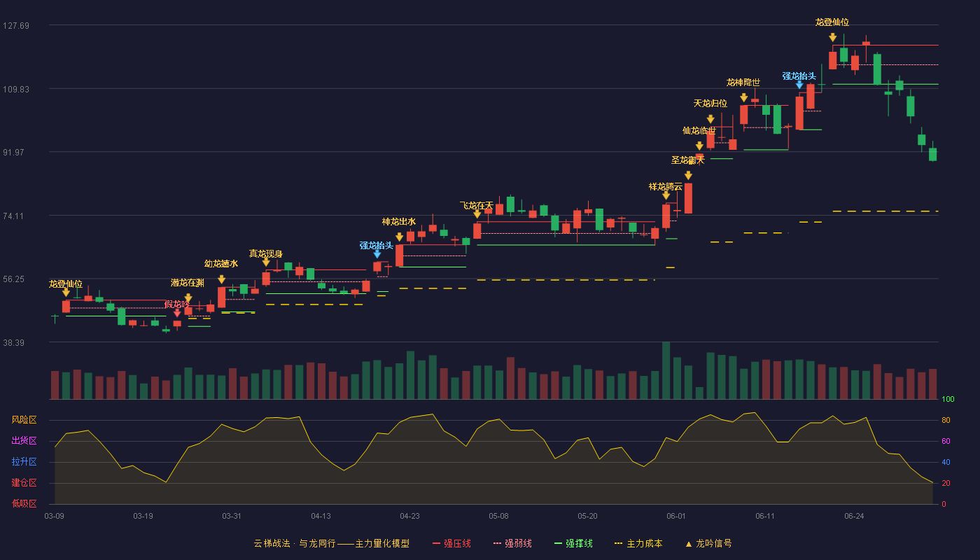
Task: Click the 127.69 price axis label
Action: click(16, 26)
